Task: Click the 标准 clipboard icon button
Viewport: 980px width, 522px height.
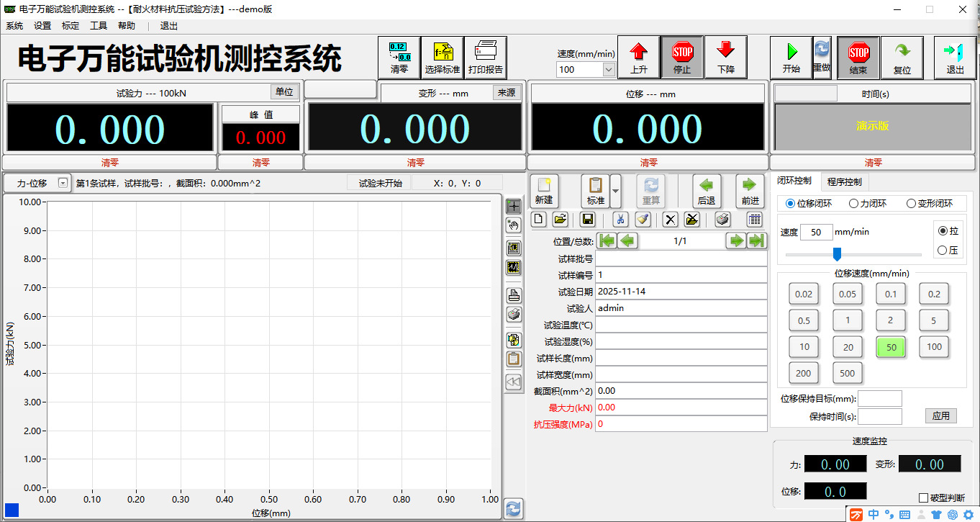Action: [595, 191]
